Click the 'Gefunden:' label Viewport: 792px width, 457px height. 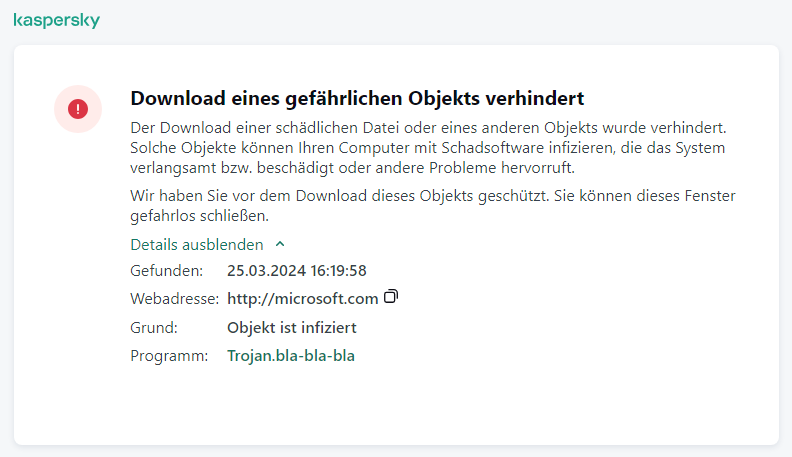tap(166, 270)
